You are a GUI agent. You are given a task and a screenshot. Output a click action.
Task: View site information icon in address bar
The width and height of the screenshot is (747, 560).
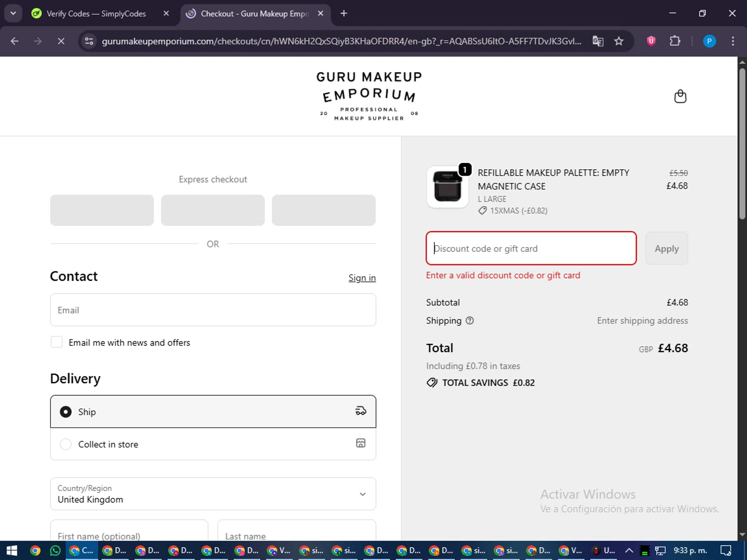pos(89,41)
